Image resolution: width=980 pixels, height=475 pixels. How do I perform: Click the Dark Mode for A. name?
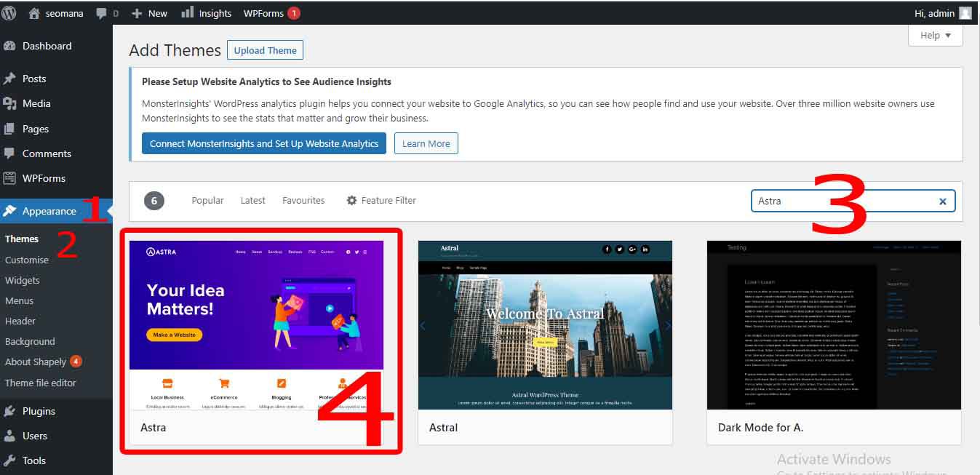click(761, 428)
